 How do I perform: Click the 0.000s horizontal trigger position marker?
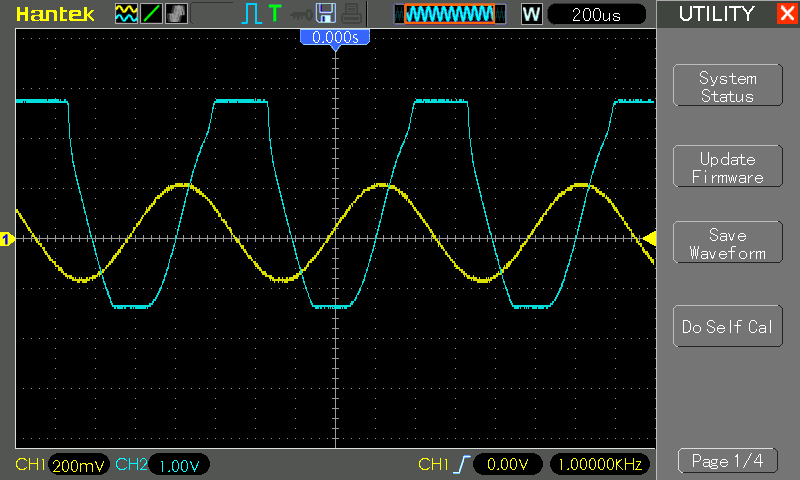click(335, 38)
